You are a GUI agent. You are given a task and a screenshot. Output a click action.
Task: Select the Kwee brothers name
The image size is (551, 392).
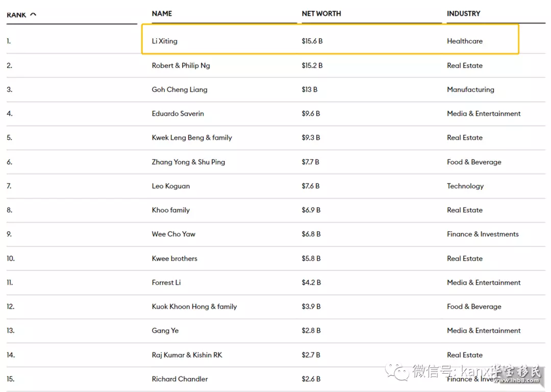(174, 258)
